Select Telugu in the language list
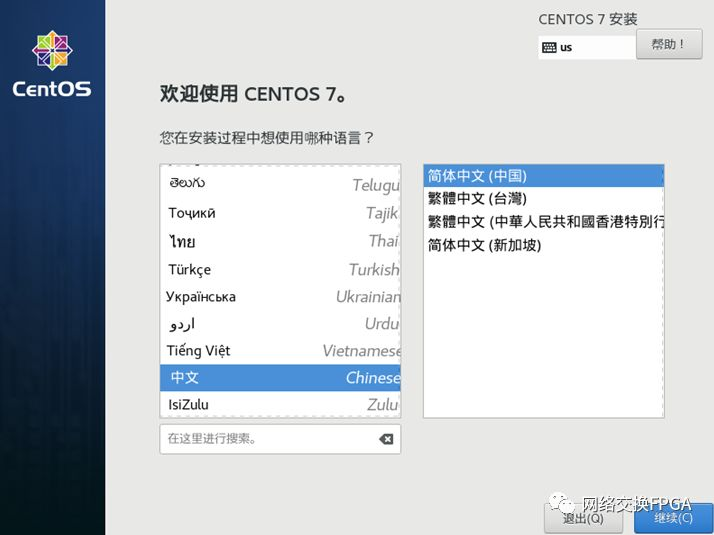Screen dimensions: 714x535 click(280, 184)
